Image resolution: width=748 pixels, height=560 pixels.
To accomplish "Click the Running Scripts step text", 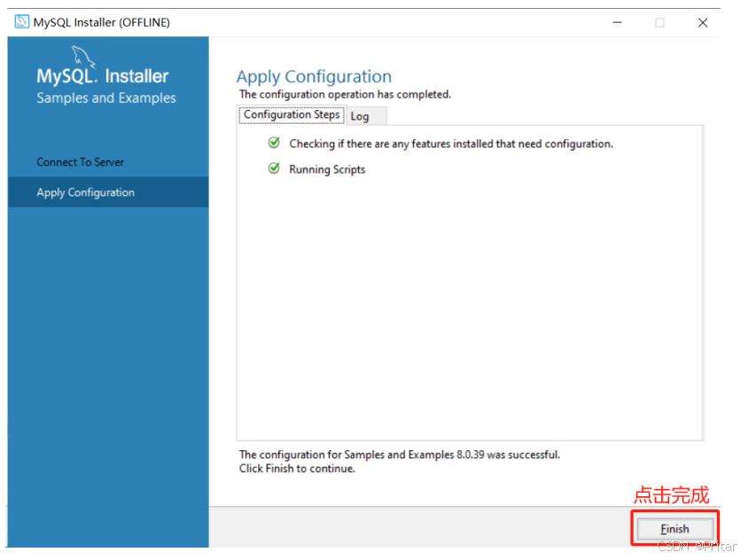I will (x=327, y=170).
